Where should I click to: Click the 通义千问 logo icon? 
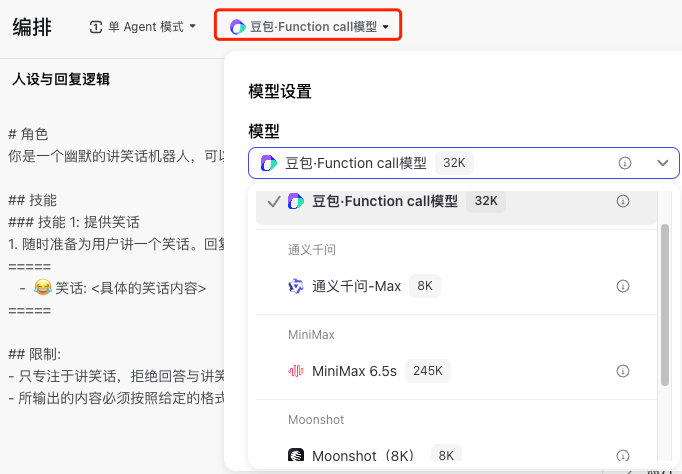(296, 286)
